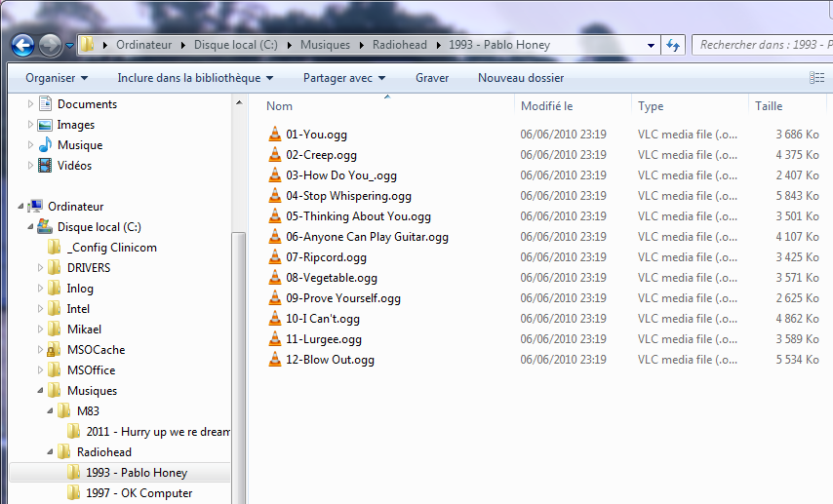Click the VLC icon of 07-Ripcord.ogg
Viewport: 833px width, 504px height.
(275, 257)
